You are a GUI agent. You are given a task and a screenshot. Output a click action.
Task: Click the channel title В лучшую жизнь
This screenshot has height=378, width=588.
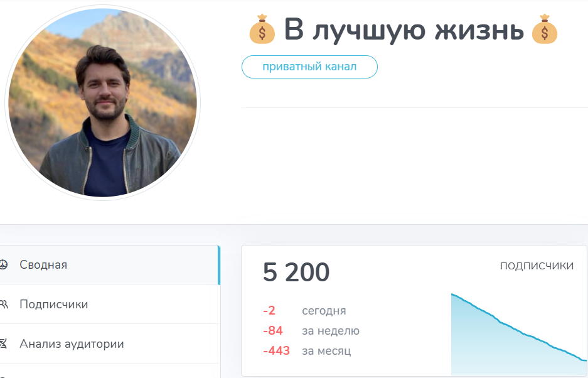click(404, 30)
